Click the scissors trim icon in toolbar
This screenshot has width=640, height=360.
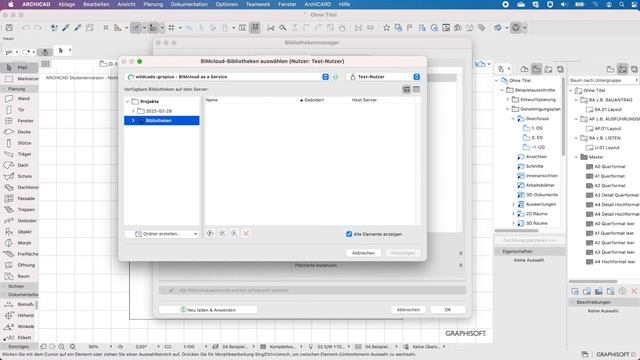pyautogui.click(x=271, y=28)
